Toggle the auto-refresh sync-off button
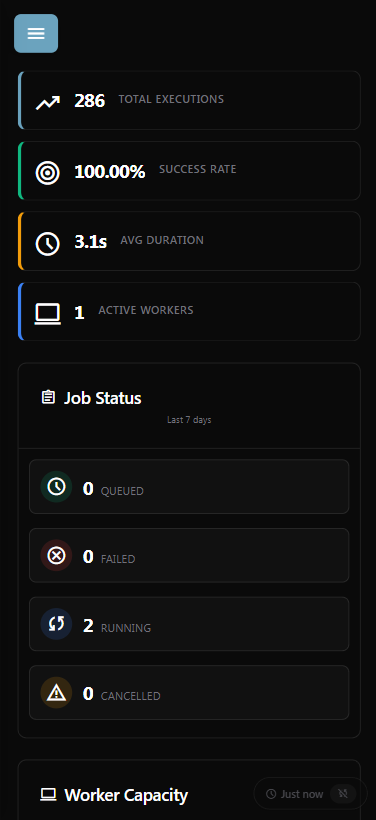The width and height of the screenshot is (376, 820). pos(343,794)
